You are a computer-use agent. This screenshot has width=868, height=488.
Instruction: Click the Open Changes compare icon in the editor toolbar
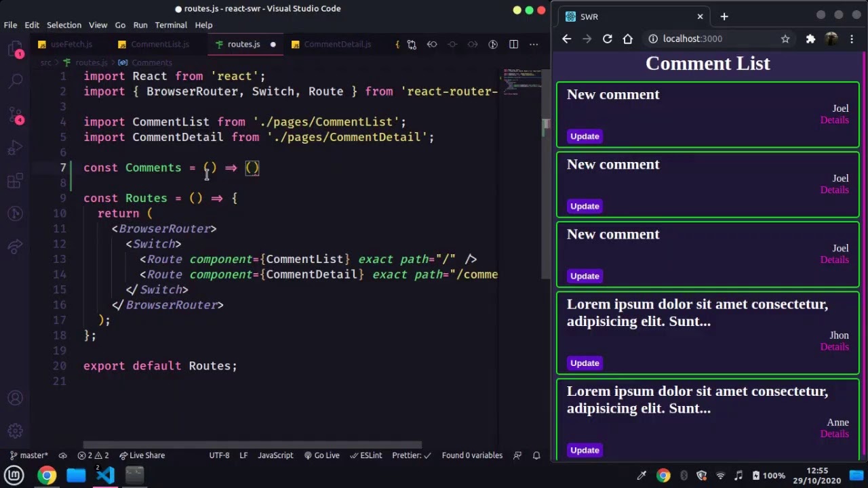412,44
